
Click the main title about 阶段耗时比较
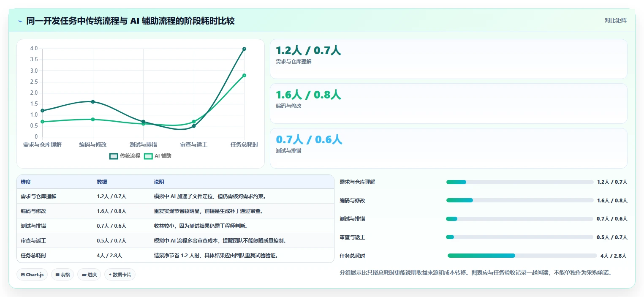coord(130,21)
